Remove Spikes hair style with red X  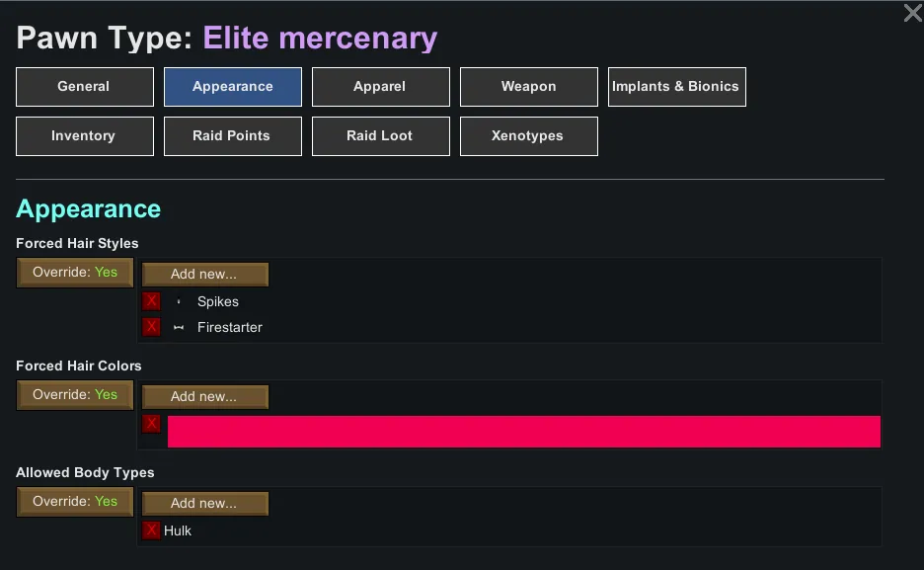(x=151, y=301)
